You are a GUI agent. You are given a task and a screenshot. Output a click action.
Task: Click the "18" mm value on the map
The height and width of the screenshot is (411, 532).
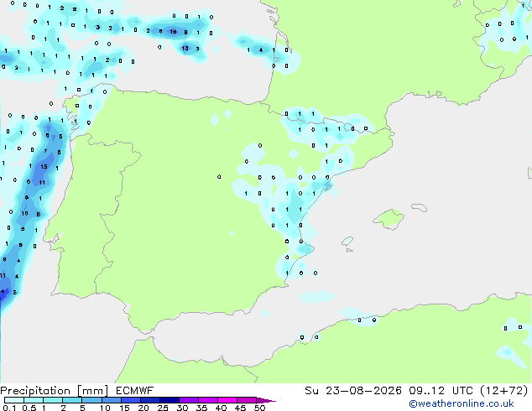pos(173,32)
